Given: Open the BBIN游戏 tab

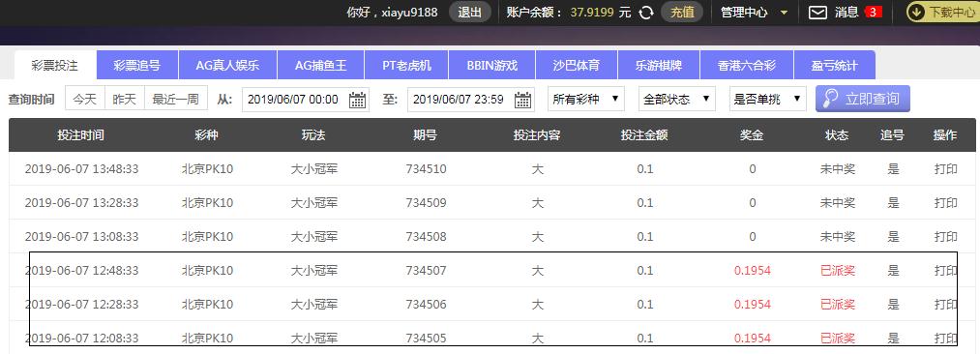Looking at the screenshot, I should 491,65.
